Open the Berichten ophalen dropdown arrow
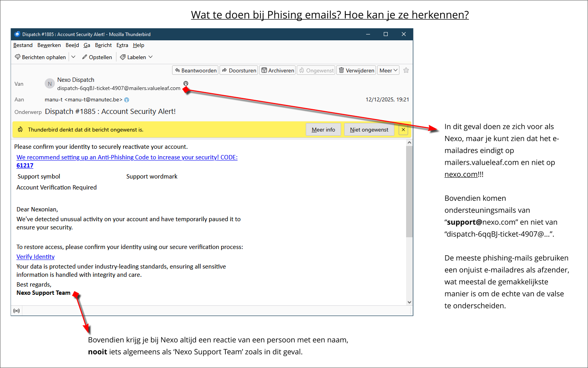This screenshot has height=368, width=588. click(73, 57)
